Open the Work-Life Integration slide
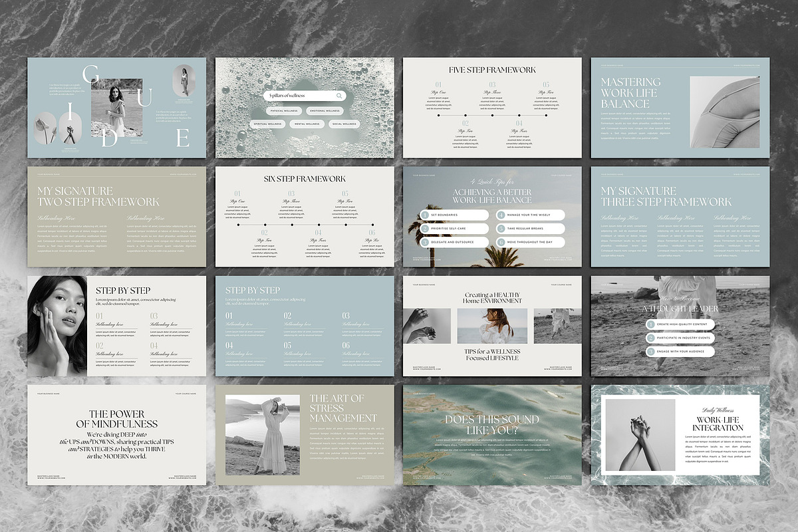Viewport: 798px width, 532px height. [680, 435]
